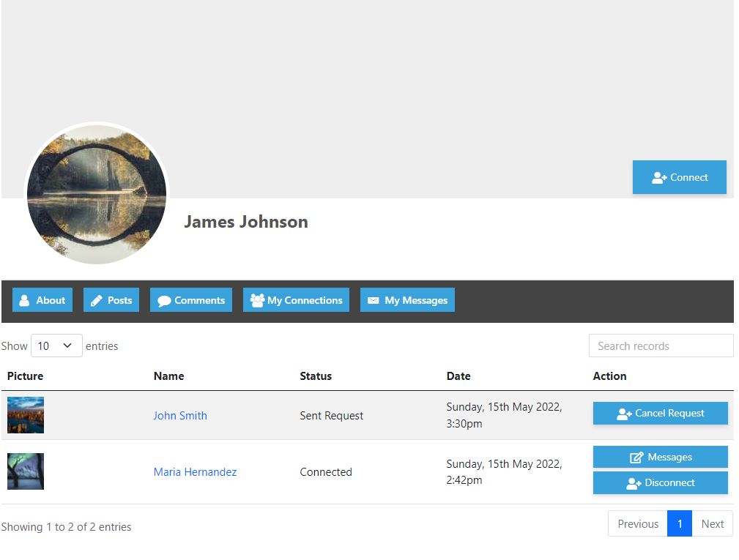
Task: Open John Smith's profile link
Action: pyautogui.click(x=180, y=415)
